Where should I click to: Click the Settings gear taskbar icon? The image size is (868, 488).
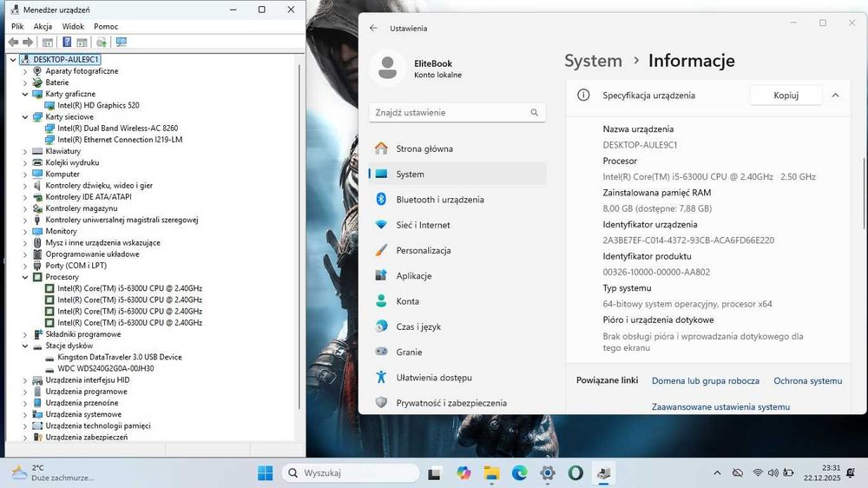pos(548,473)
